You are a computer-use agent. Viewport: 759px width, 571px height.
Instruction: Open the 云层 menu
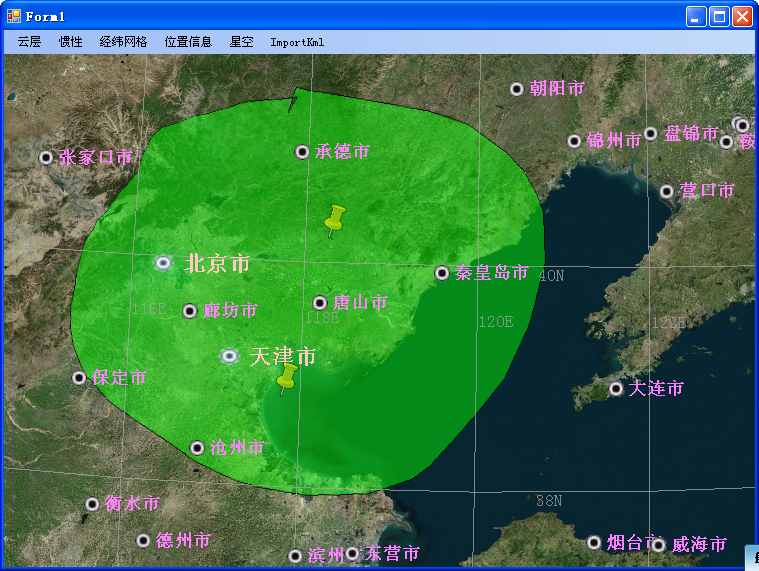tap(29, 42)
